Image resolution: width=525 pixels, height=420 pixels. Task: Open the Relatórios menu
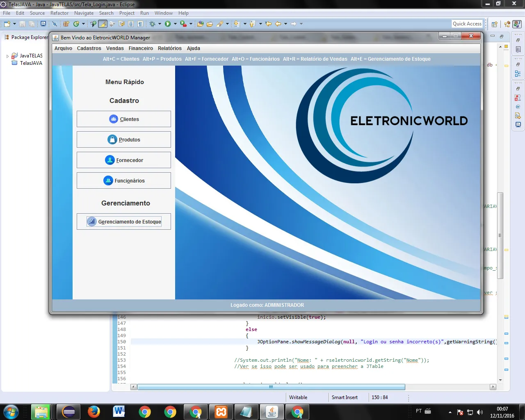coord(169,48)
